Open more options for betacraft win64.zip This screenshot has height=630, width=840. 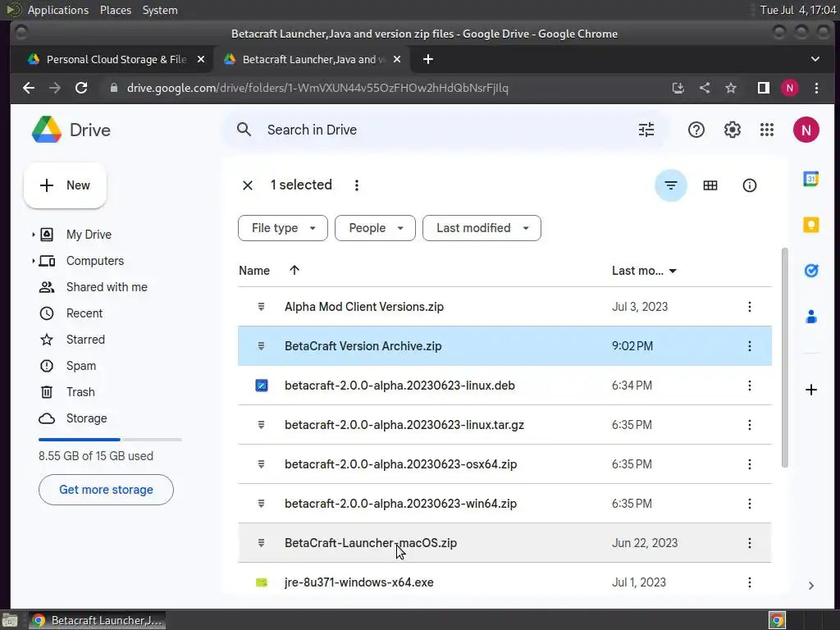click(x=750, y=504)
